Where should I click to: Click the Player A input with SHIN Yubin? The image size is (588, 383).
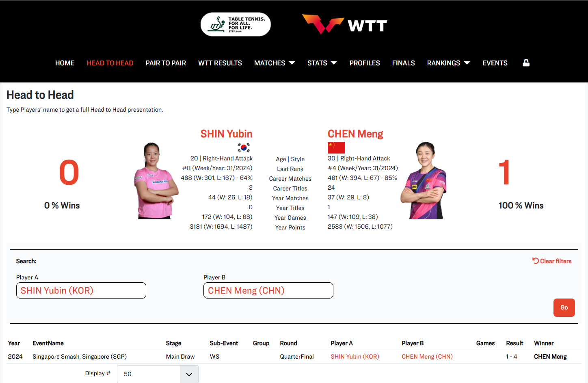tap(81, 290)
